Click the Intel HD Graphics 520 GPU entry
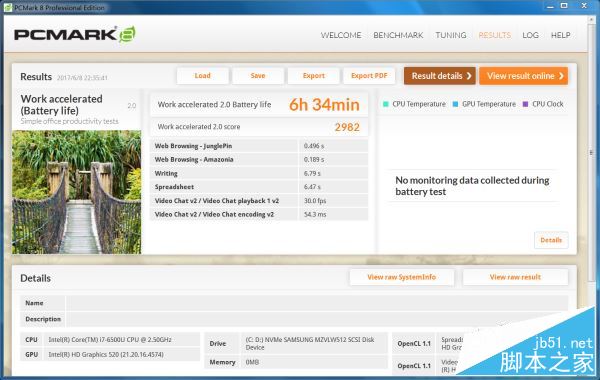The width and height of the screenshot is (600, 380). click(110, 355)
